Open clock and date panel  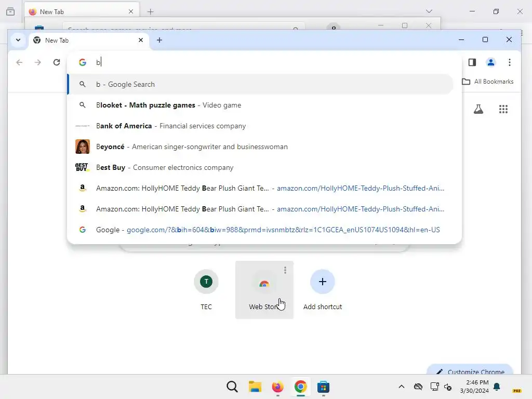click(474, 387)
